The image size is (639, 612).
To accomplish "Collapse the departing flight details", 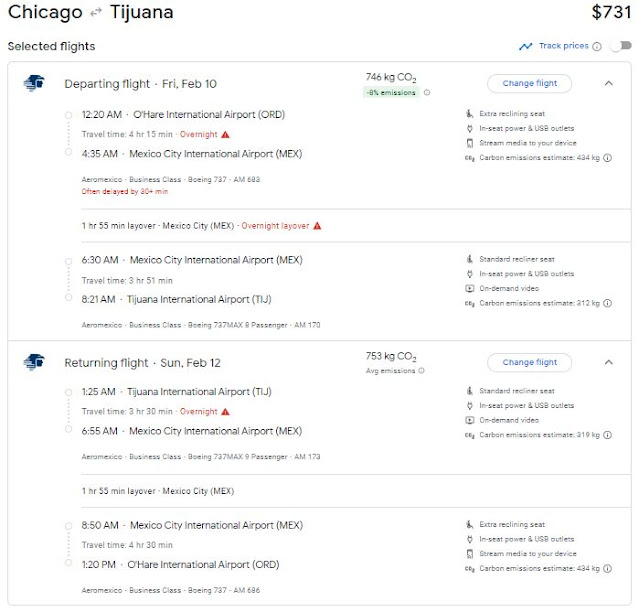I will pos(608,83).
